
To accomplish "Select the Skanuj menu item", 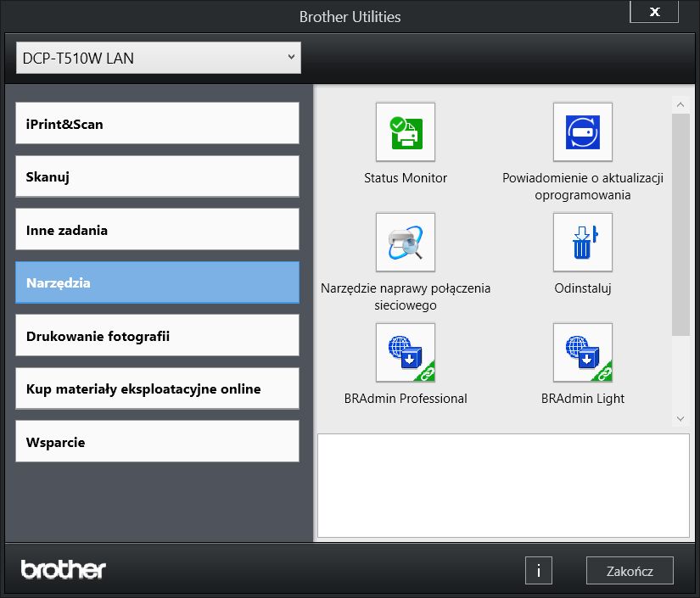I will click(157, 176).
